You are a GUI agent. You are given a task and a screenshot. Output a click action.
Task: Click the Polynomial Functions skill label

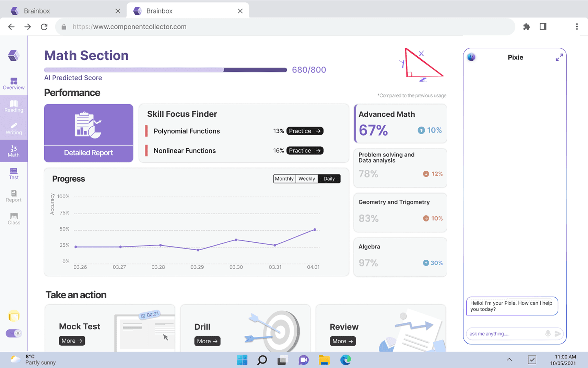tap(187, 131)
